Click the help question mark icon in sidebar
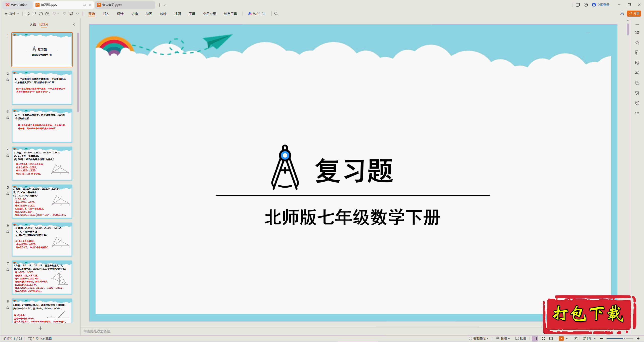644x342 pixels. 637,103
